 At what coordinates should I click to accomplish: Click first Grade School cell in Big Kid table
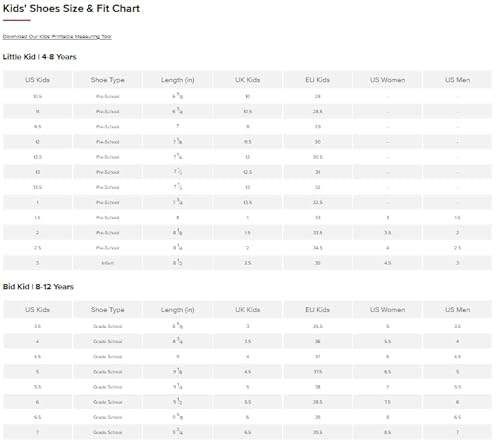pyautogui.click(x=107, y=326)
